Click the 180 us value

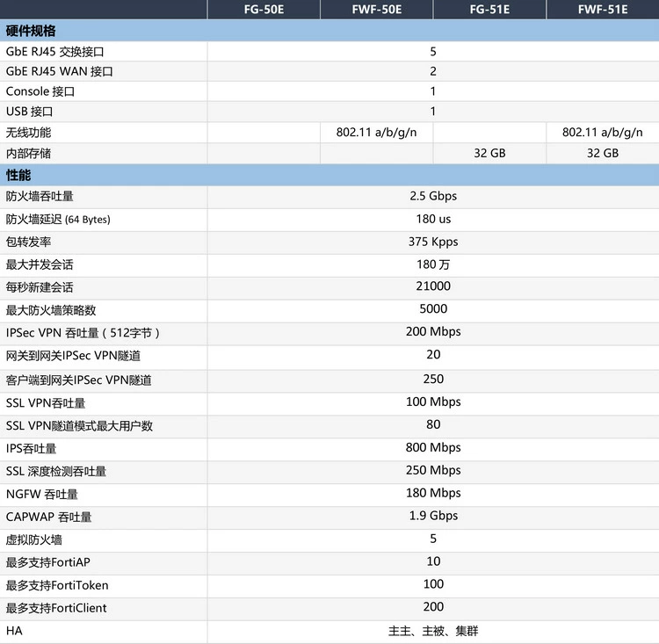pyautogui.click(x=433, y=219)
